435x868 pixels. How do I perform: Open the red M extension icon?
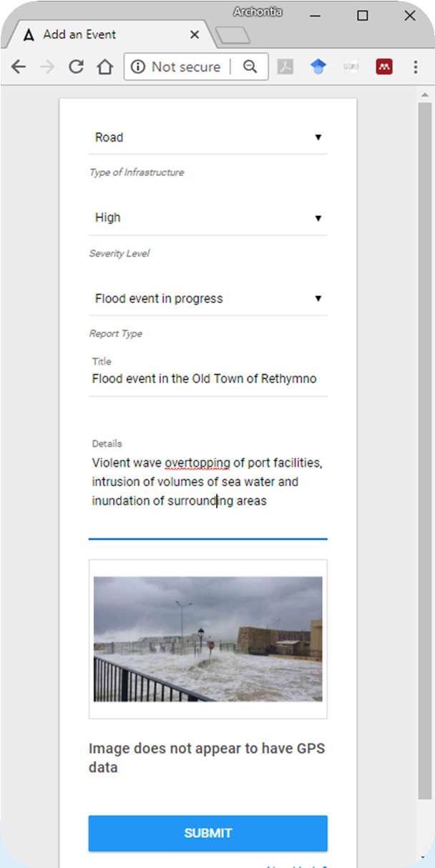click(384, 66)
